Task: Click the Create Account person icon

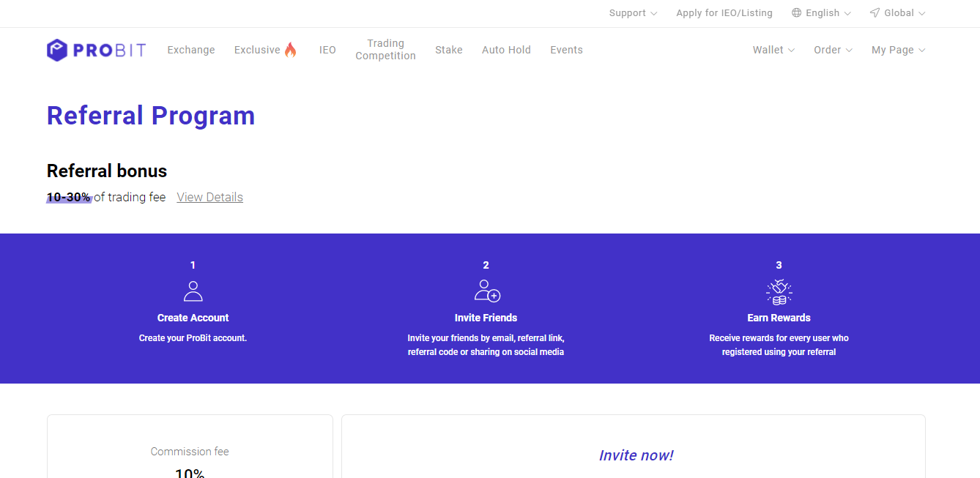Action: pyautogui.click(x=193, y=291)
